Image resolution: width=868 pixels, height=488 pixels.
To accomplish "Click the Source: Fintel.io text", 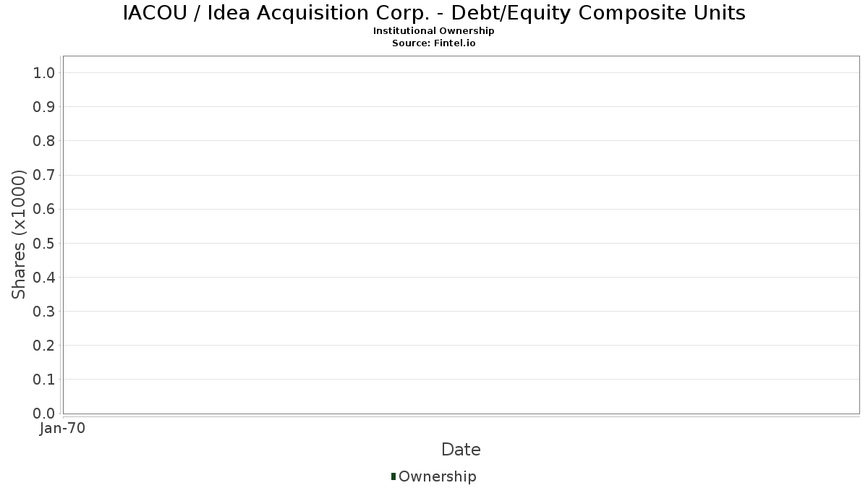I will (434, 43).
